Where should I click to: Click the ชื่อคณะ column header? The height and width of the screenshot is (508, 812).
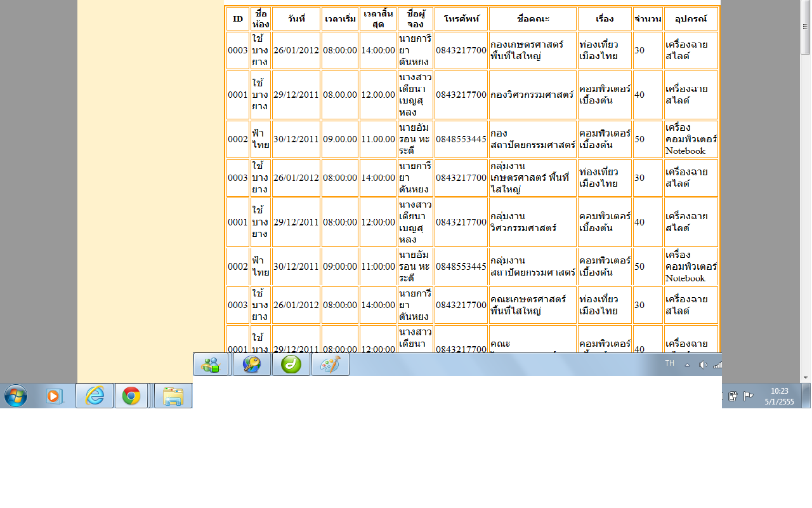533,19
